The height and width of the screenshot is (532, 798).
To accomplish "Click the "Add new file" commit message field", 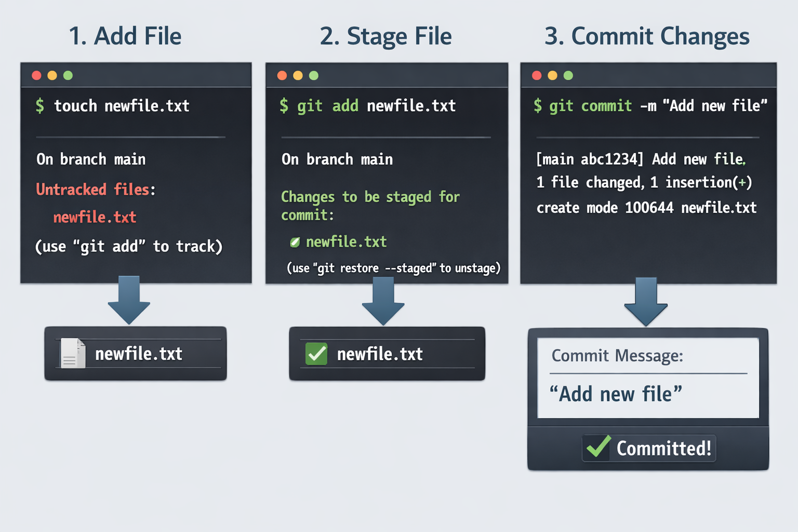I will [x=648, y=395].
